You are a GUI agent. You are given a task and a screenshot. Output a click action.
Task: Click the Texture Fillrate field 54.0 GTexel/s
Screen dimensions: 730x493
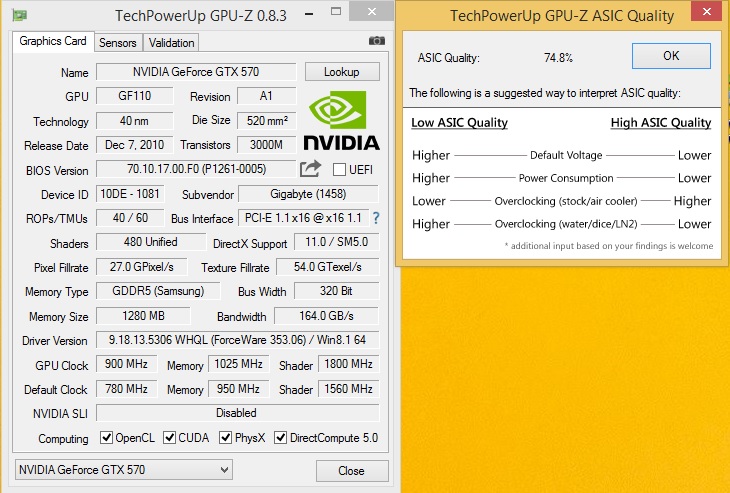[x=328, y=267]
